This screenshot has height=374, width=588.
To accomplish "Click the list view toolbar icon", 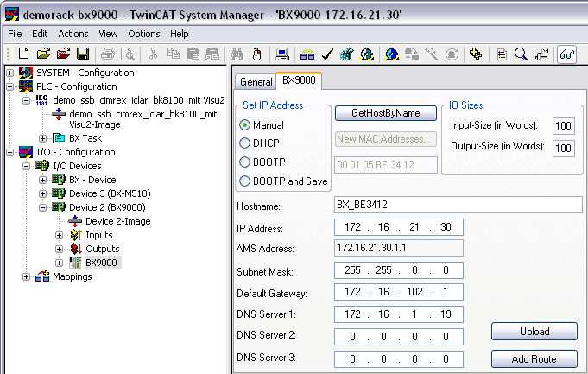I will pos(502,54).
